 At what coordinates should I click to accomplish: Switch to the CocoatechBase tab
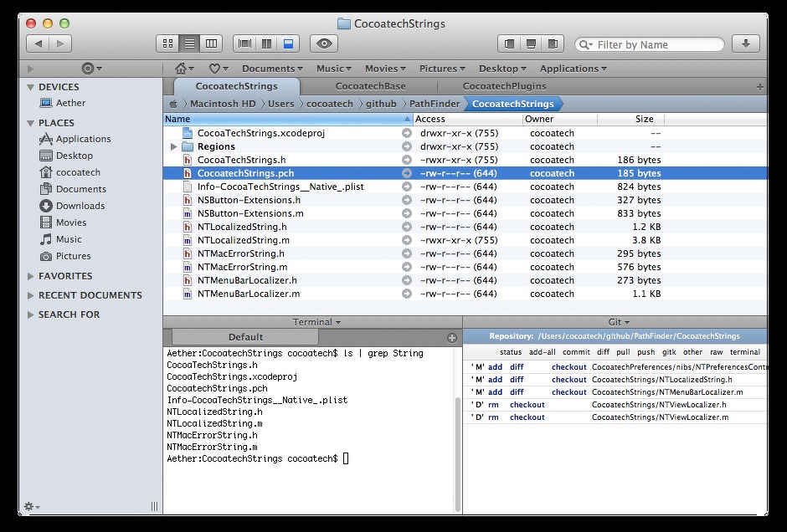[370, 86]
